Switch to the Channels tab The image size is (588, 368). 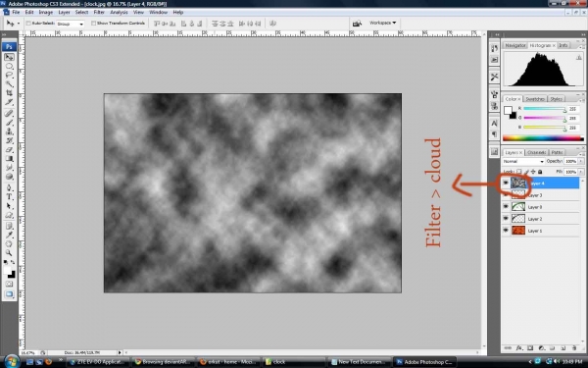tap(536, 152)
